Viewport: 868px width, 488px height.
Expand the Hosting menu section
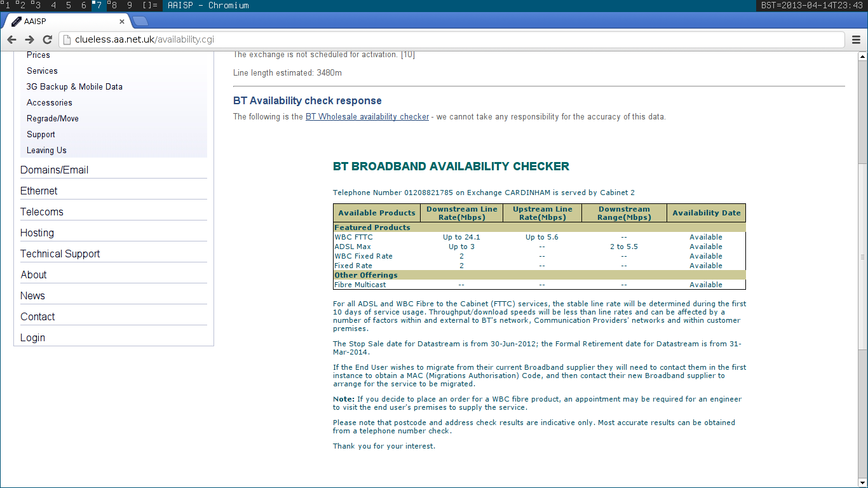(x=37, y=233)
